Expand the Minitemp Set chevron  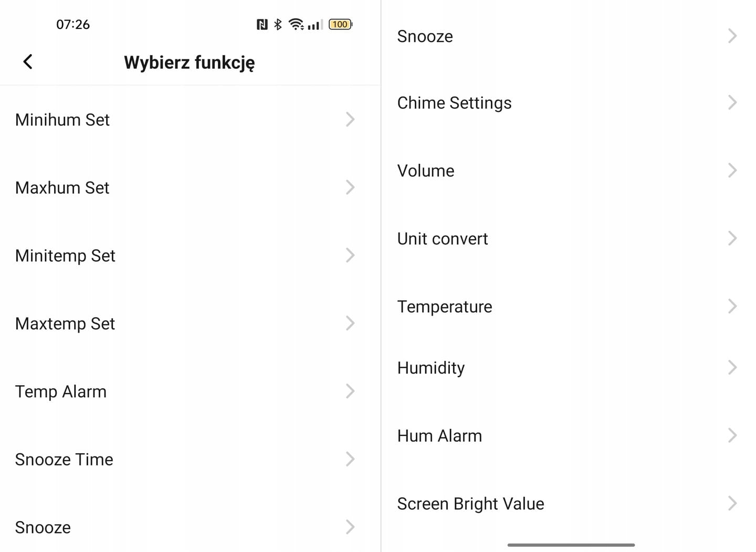point(350,256)
